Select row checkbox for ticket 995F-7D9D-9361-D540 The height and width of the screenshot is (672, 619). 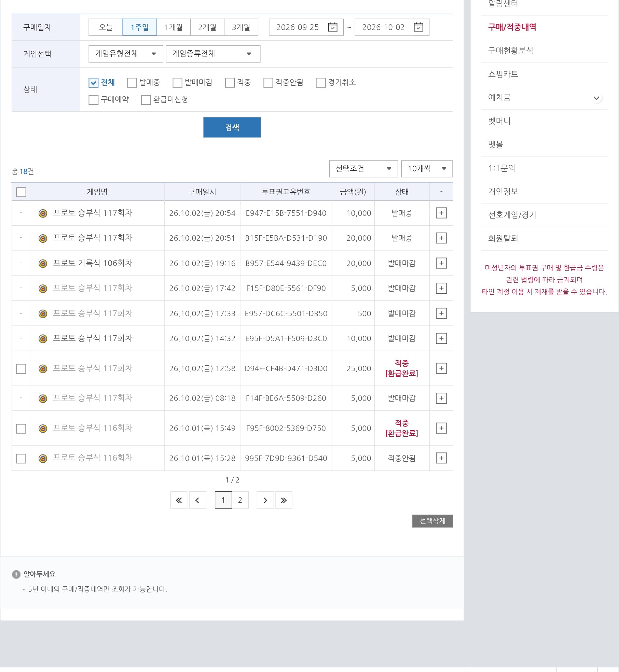[x=21, y=458]
